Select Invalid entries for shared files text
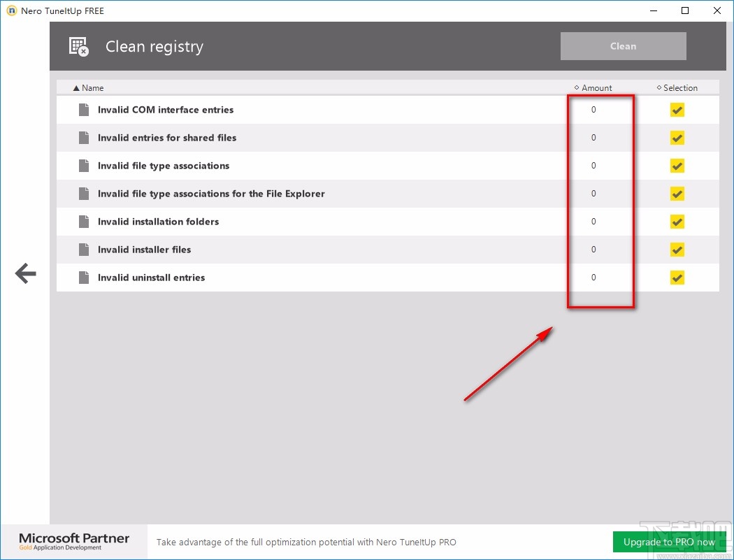This screenshot has height=560, width=734. click(167, 138)
